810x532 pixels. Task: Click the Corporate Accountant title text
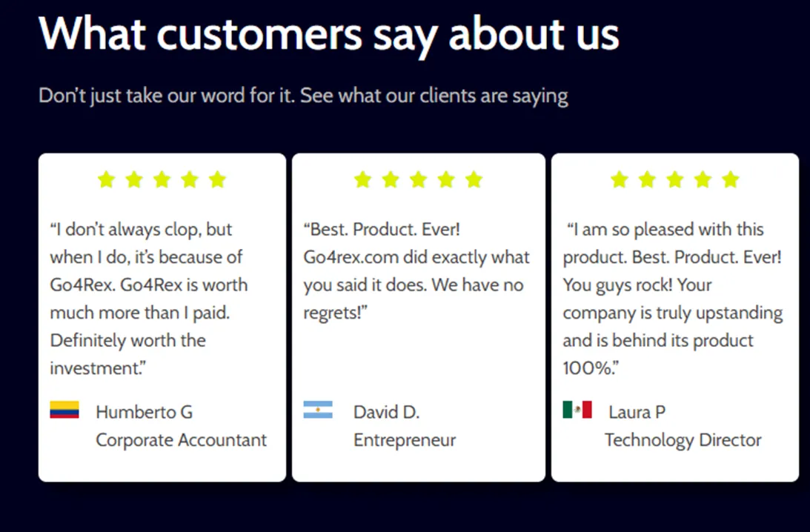pos(182,440)
